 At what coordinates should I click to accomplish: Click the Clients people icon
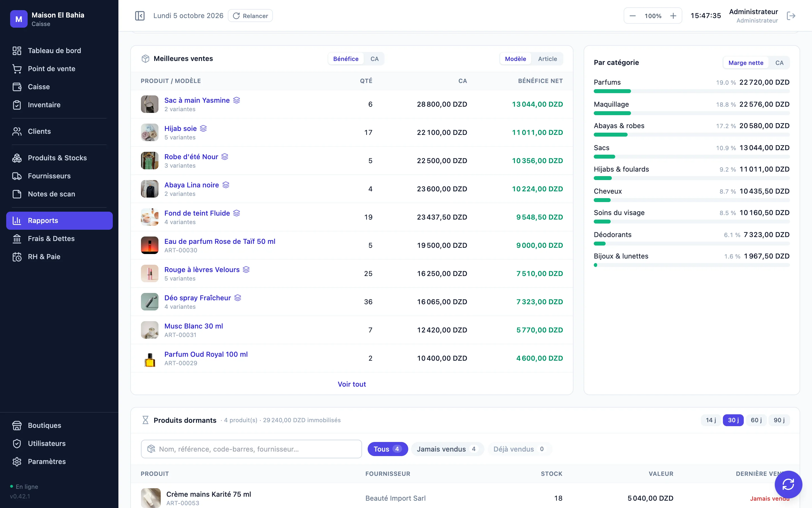pyautogui.click(x=17, y=131)
